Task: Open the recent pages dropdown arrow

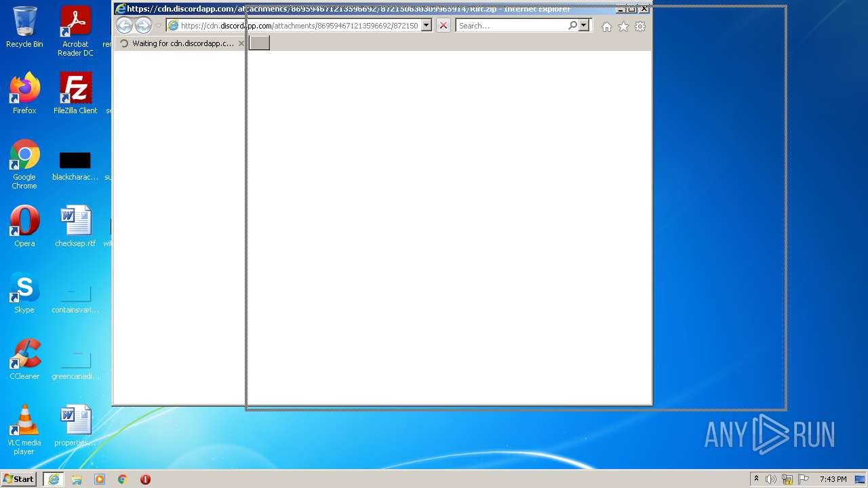Action: (158, 26)
